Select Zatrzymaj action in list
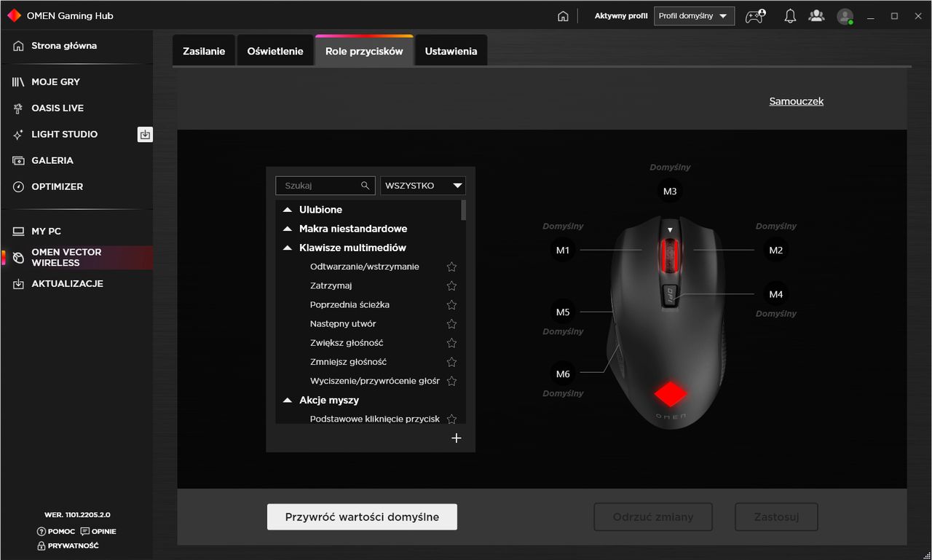This screenshot has width=932, height=560. click(x=331, y=285)
